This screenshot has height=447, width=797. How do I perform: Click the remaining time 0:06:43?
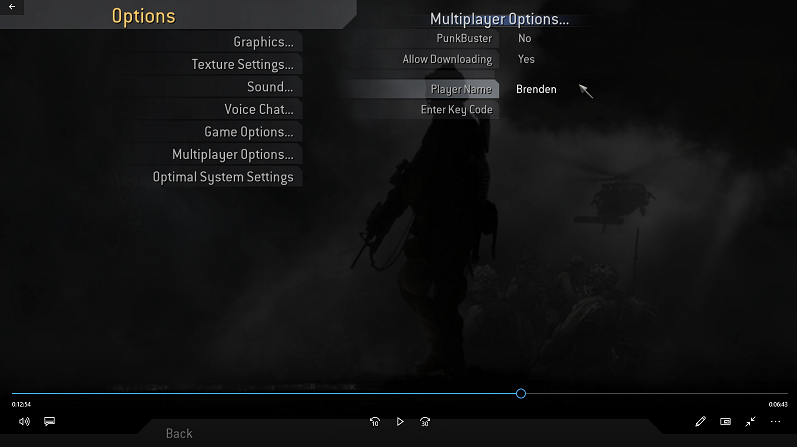tap(778, 404)
